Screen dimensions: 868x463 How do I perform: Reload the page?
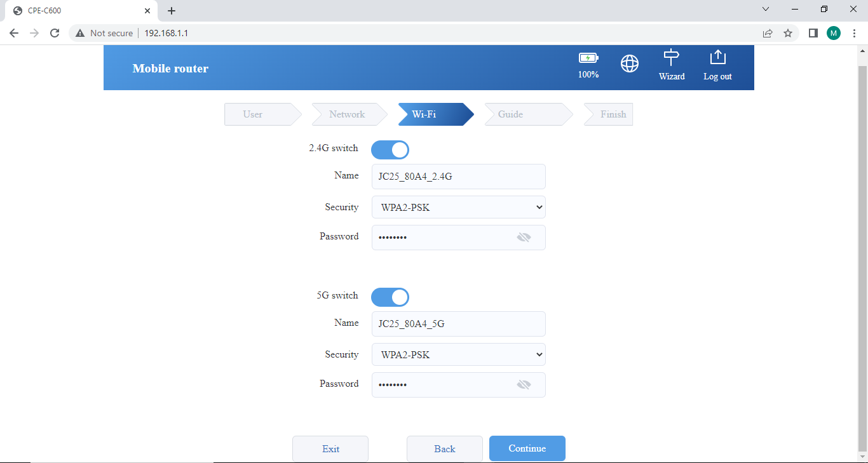pyautogui.click(x=55, y=33)
